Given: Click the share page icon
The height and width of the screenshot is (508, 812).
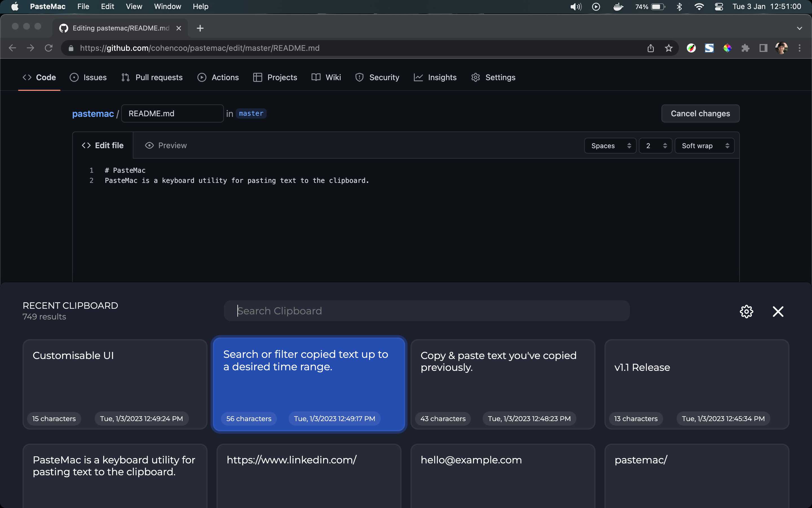Looking at the screenshot, I should [x=651, y=48].
